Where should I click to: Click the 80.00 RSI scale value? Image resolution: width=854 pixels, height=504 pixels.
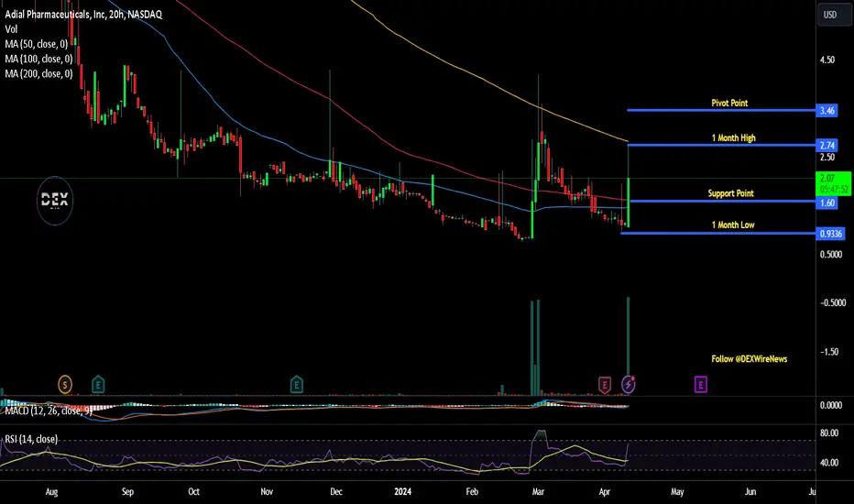point(829,433)
